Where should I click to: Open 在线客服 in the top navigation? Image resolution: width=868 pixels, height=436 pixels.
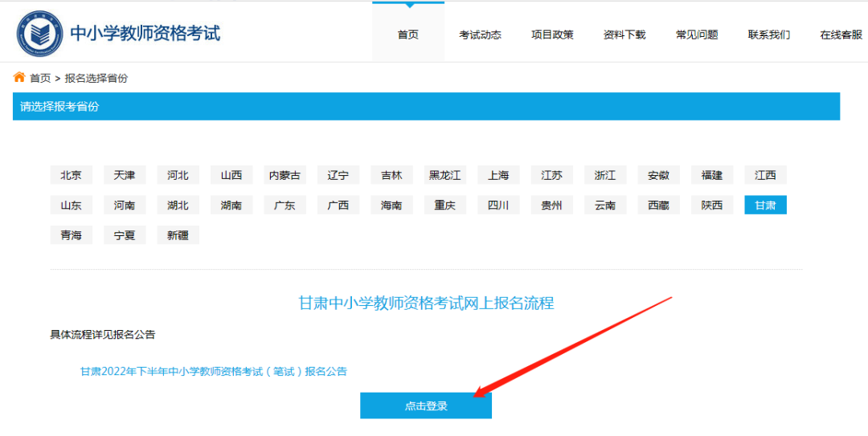coord(841,35)
